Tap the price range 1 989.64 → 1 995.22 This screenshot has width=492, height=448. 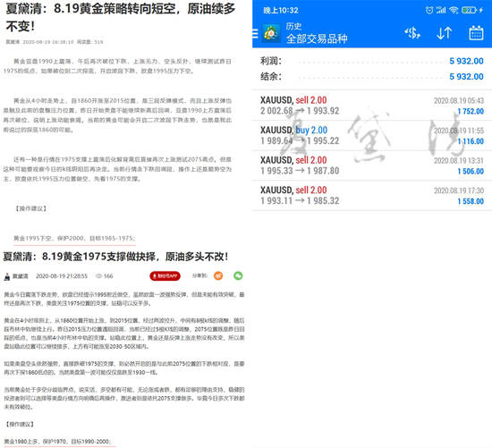pyautogui.click(x=300, y=141)
